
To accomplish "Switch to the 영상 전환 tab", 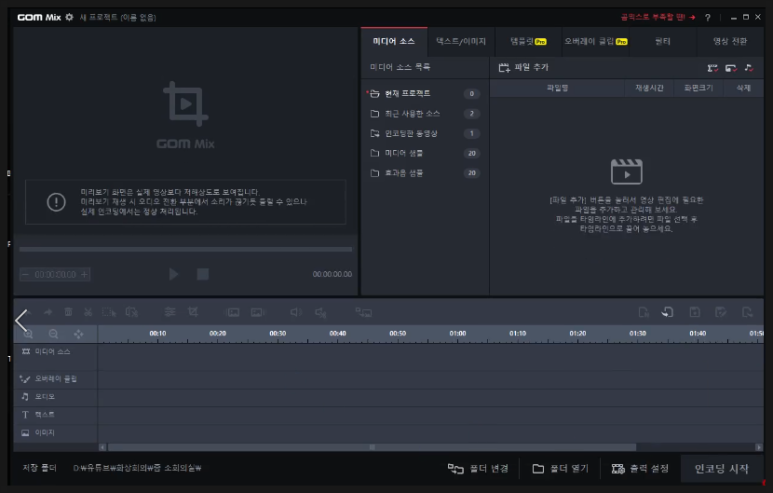I will (730, 41).
